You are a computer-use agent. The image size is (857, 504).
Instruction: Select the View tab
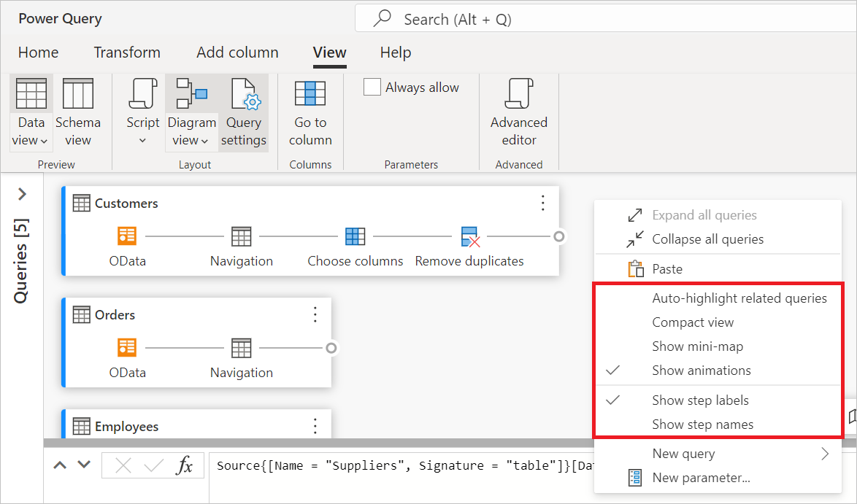tap(329, 53)
